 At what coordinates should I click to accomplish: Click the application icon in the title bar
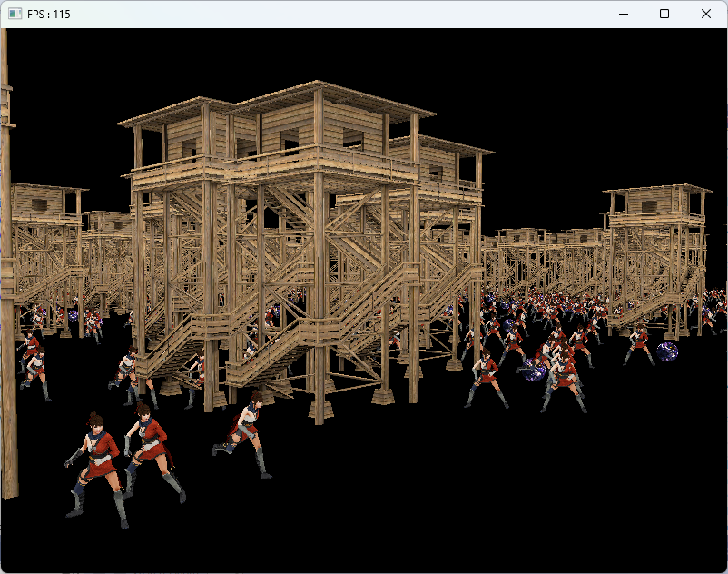15,14
